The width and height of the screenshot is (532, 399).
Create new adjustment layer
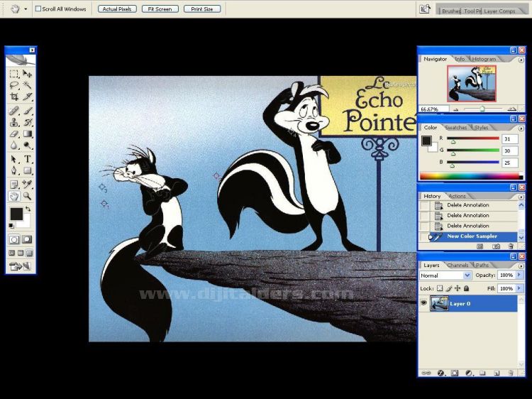click(x=469, y=373)
